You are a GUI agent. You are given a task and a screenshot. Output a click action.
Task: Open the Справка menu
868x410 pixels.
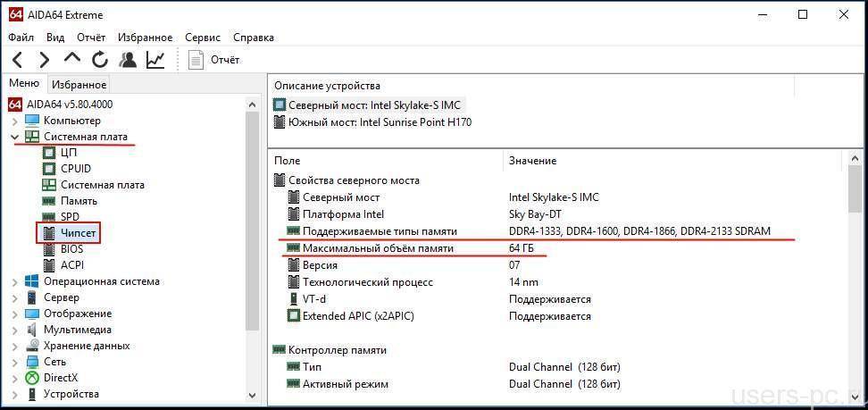coord(254,38)
